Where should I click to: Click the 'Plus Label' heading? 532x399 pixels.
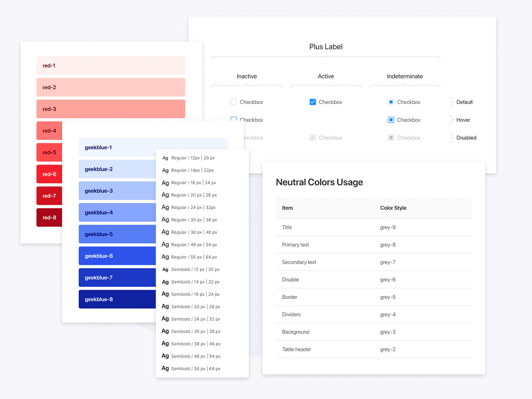tap(326, 47)
